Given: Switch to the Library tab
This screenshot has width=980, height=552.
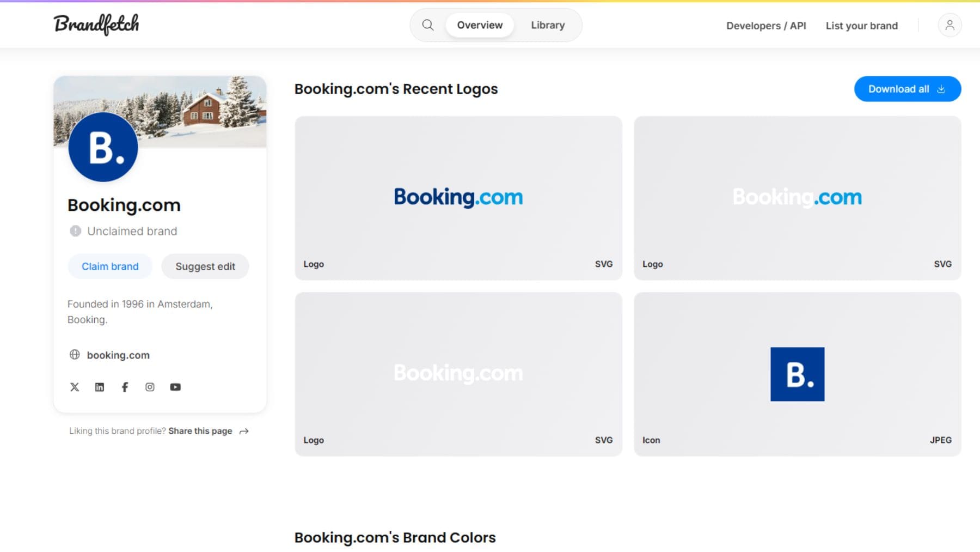Looking at the screenshot, I should (547, 25).
